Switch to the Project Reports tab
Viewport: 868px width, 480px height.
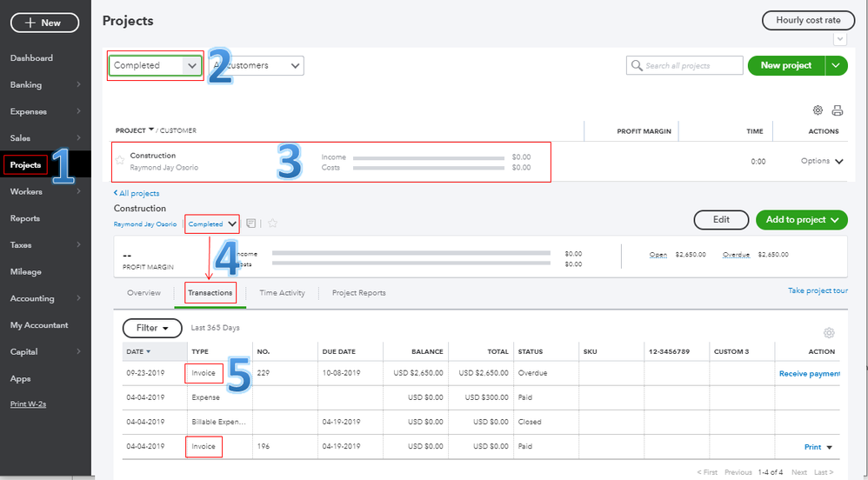pos(358,293)
